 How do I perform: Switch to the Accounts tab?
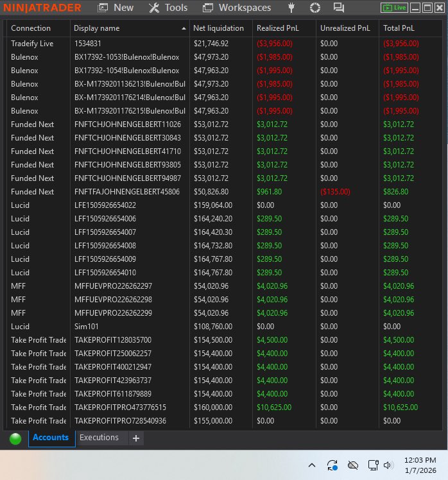pos(51,438)
